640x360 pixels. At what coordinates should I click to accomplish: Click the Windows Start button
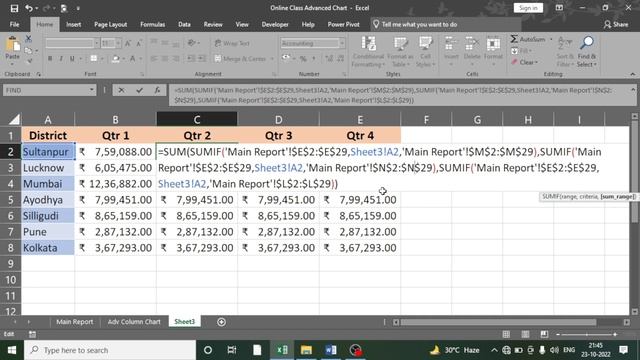12,350
